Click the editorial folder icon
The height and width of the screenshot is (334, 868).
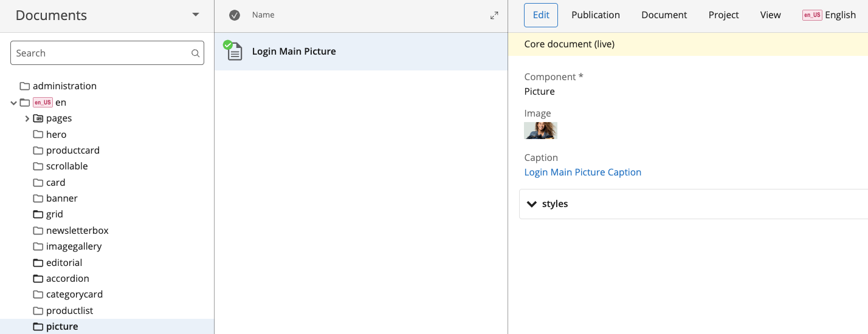tap(38, 263)
